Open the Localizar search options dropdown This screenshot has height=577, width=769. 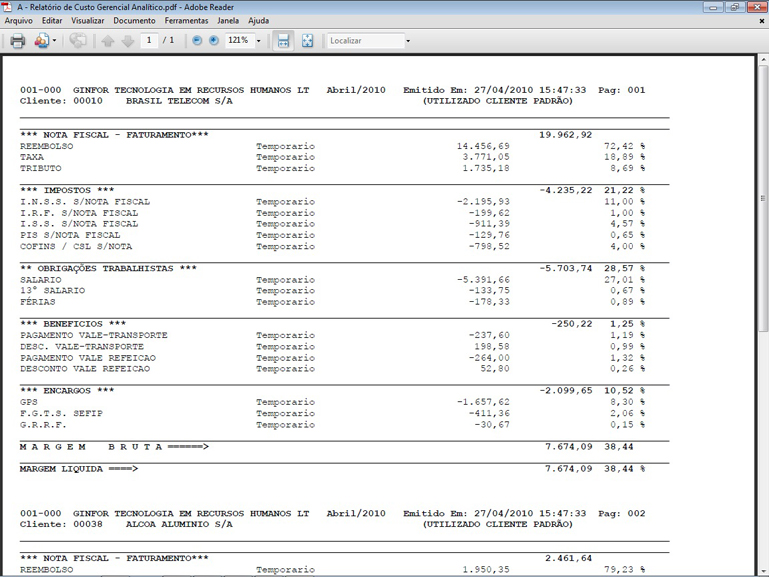pos(408,41)
